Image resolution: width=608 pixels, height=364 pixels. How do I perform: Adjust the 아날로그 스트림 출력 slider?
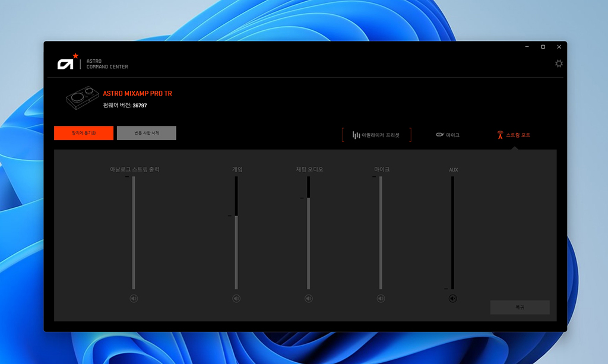pyautogui.click(x=134, y=233)
